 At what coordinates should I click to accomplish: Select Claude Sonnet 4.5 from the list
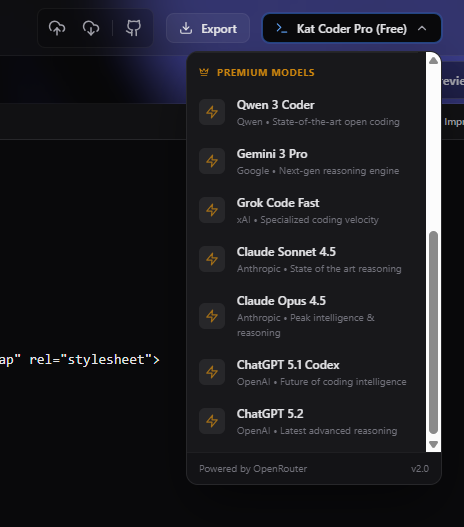(x=306, y=259)
